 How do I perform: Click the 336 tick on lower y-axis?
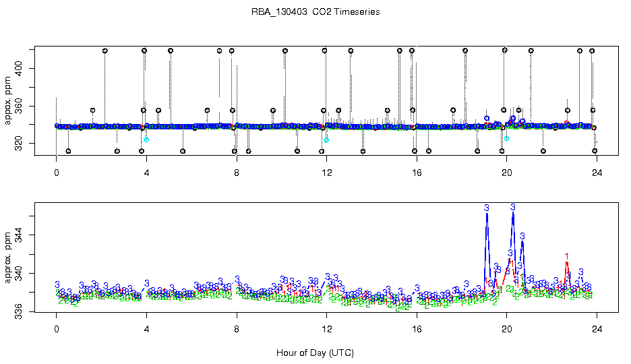pyautogui.click(x=18, y=311)
